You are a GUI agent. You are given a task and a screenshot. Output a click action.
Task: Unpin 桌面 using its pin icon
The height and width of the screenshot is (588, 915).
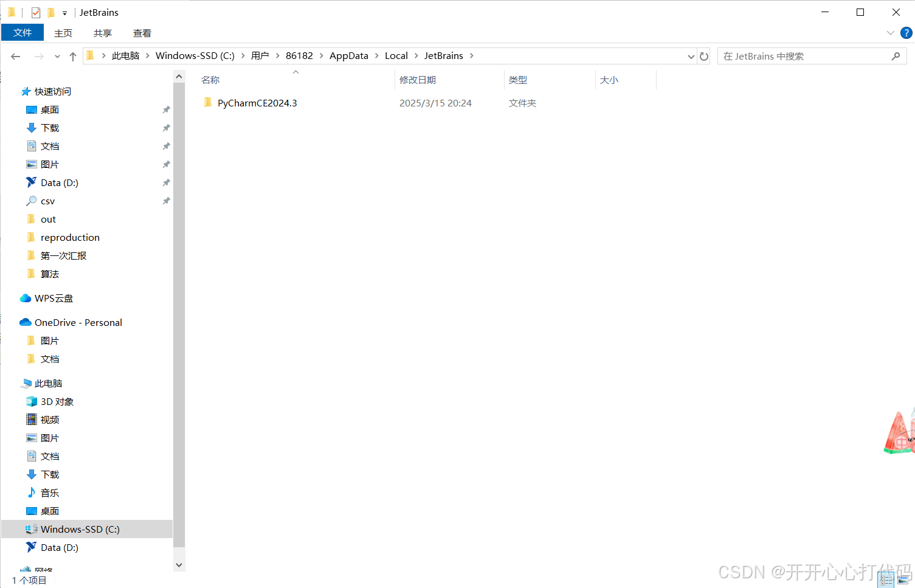click(x=166, y=110)
